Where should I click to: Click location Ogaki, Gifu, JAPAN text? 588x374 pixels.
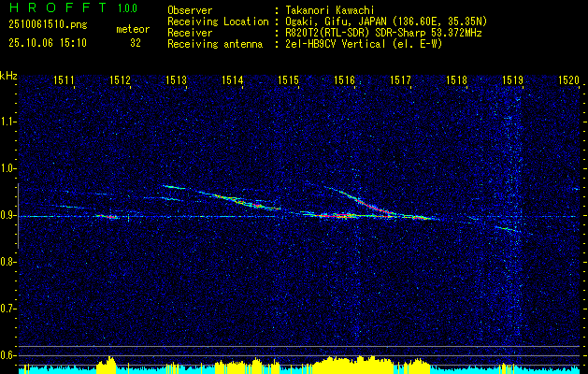click(x=386, y=22)
